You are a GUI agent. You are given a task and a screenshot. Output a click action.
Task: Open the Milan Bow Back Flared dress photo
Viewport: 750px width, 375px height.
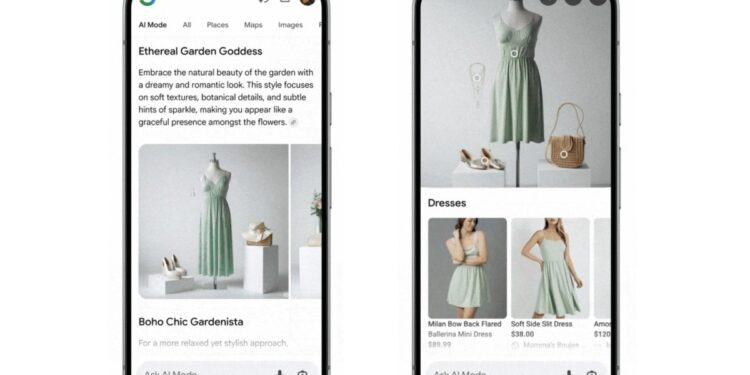click(x=467, y=268)
